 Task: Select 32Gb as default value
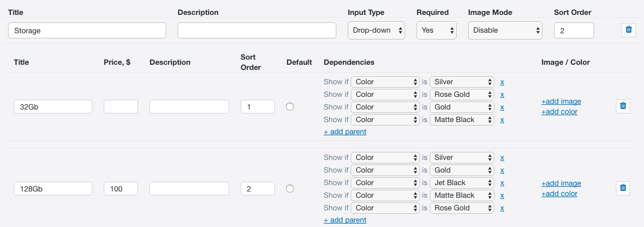[x=289, y=107]
